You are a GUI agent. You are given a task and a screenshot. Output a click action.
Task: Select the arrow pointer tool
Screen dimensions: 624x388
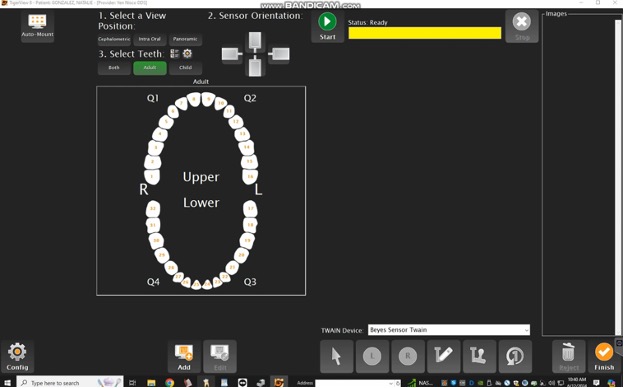click(337, 357)
